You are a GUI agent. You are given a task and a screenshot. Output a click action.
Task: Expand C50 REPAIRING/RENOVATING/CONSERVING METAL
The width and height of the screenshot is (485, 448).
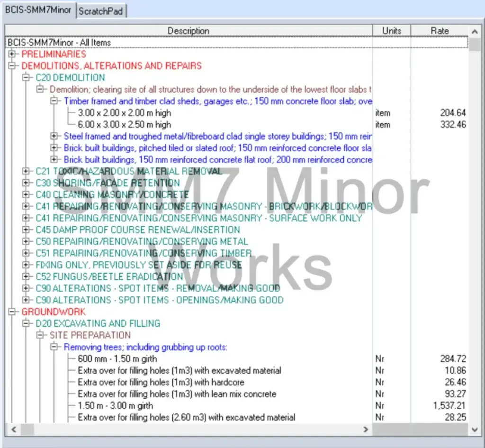pos(26,241)
